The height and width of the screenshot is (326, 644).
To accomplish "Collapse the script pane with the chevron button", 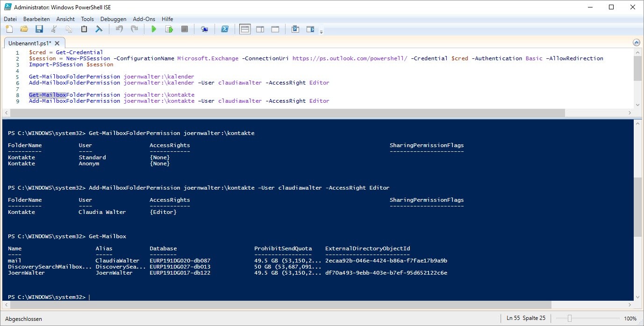I will 636,43.
